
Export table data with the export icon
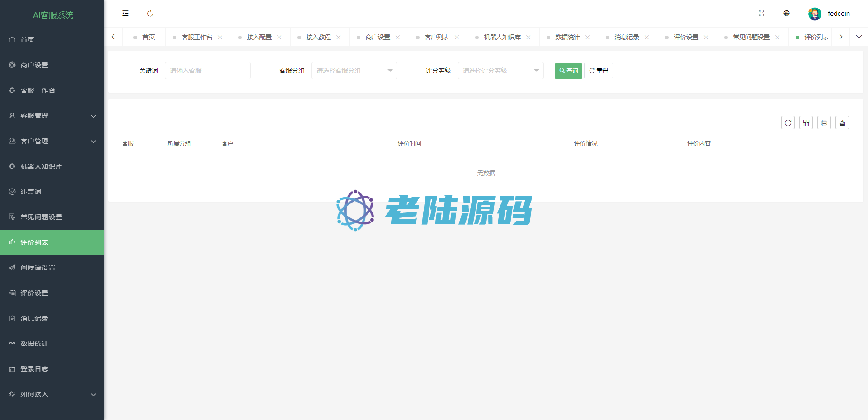click(x=842, y=123)
